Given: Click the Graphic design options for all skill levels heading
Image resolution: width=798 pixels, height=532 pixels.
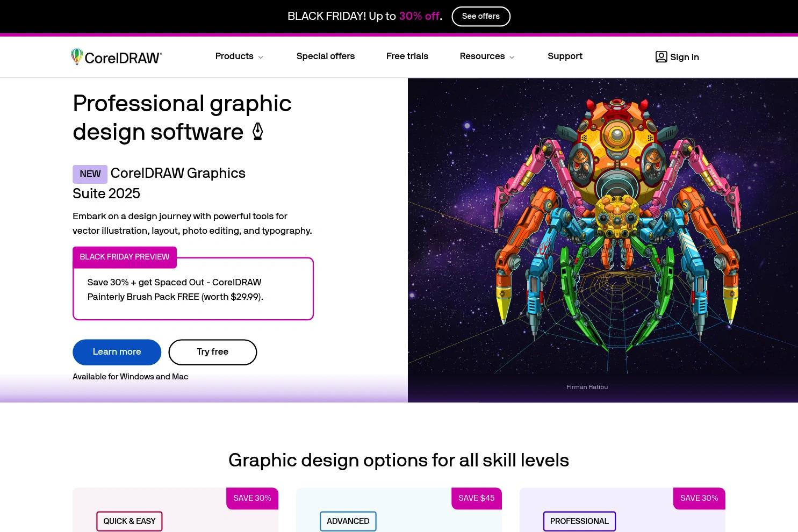Looking at the screenshot, I should click(x=399, y=461).
